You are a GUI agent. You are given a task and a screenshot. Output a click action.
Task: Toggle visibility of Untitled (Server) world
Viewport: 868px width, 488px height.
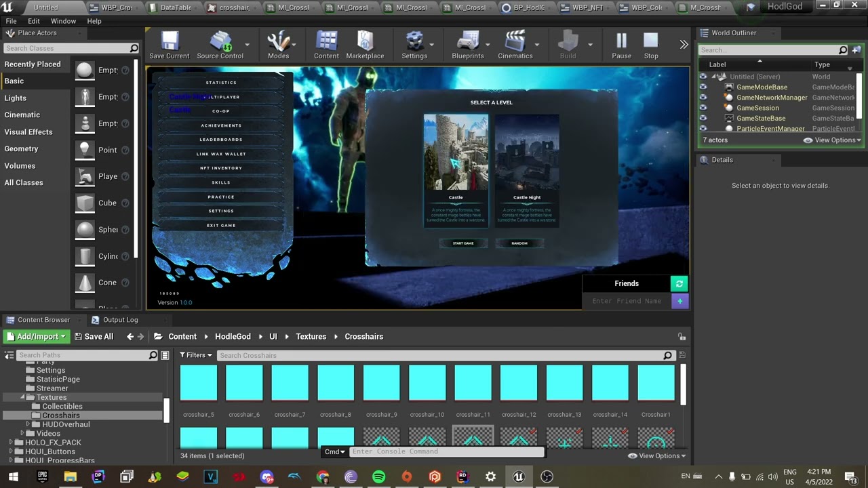tap(703, 77)
